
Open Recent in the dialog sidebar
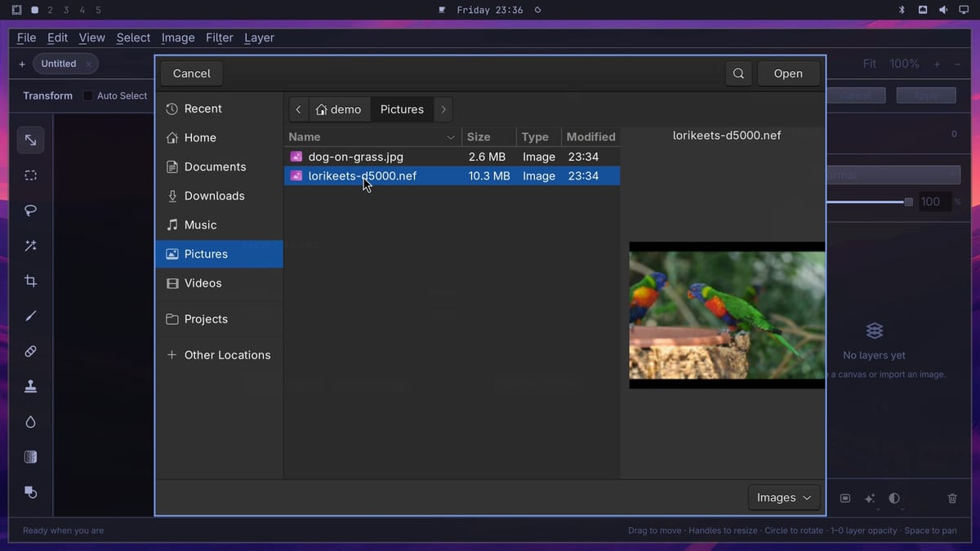point(219,109)
